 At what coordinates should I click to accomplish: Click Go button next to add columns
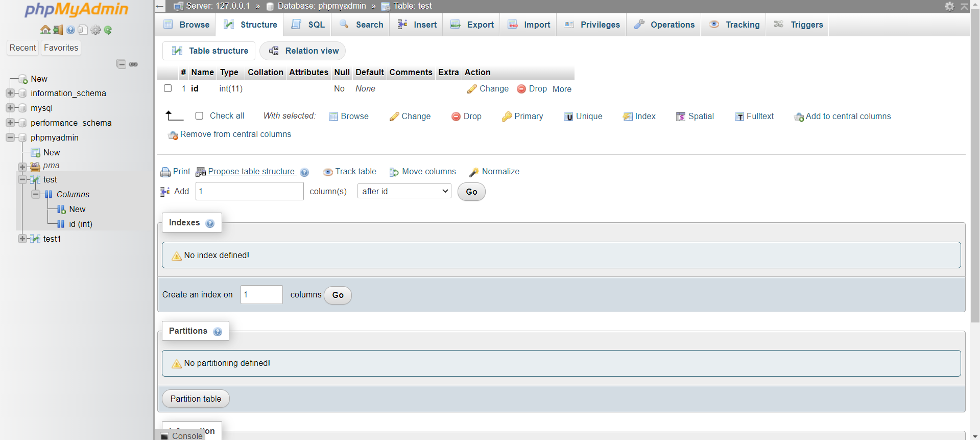tap(471, 192)
